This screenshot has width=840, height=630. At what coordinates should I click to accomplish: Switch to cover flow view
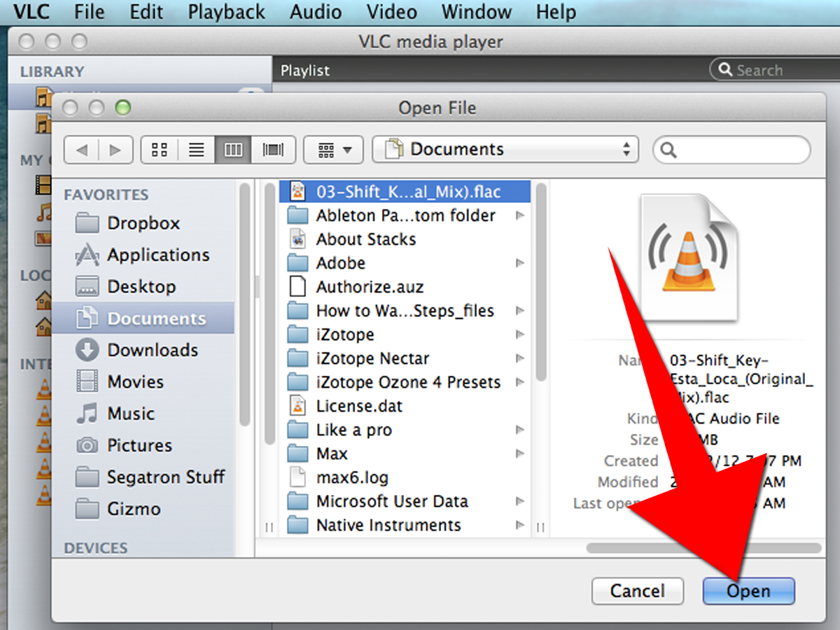(x=273, y=150)
